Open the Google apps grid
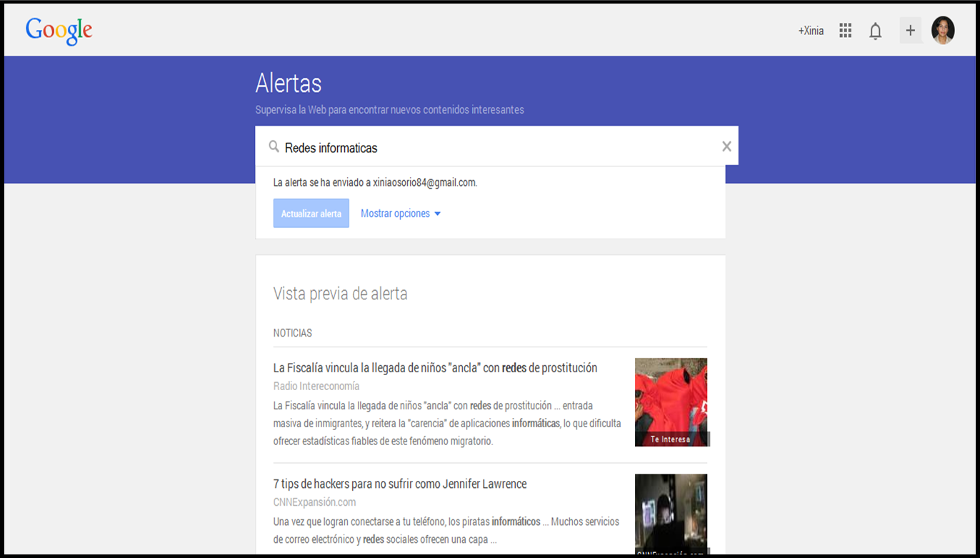 (846, 30)
